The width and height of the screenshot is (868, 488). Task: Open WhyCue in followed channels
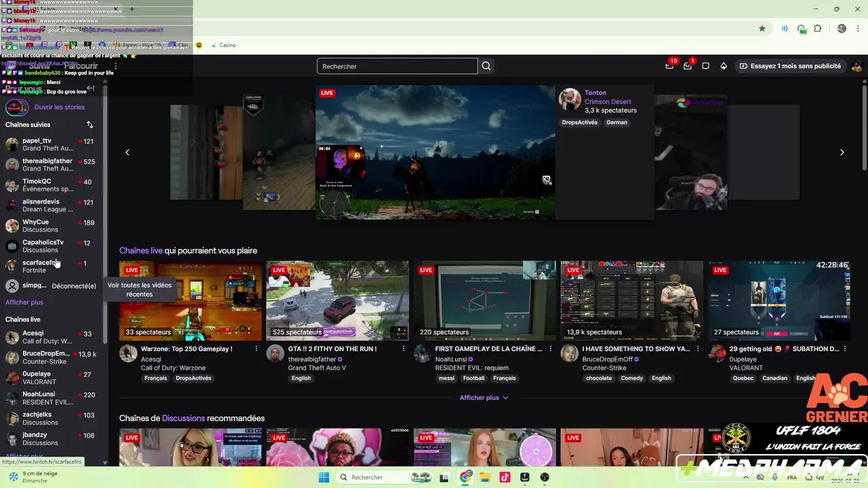pos(52,226)
